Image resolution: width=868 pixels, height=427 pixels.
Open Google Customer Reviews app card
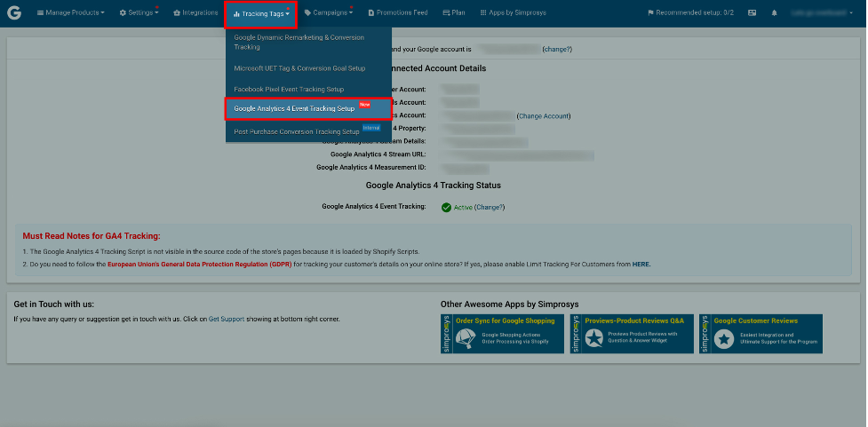pos(760,334)
